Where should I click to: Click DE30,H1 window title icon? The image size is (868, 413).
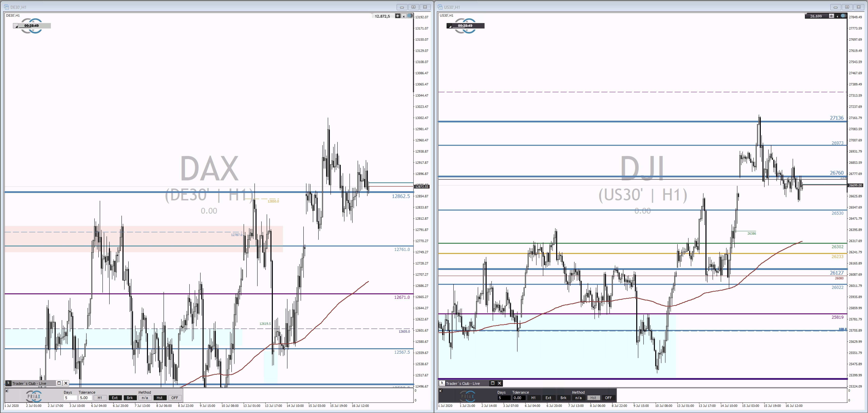(6, 7)
